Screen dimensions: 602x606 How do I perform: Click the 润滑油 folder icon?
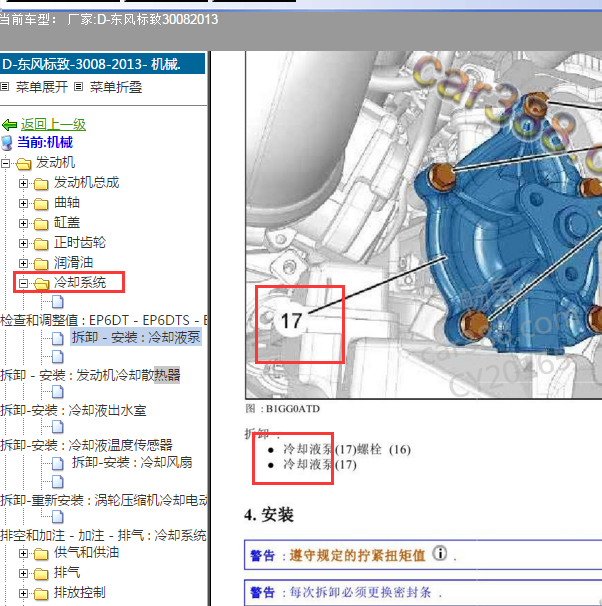[x=41, y=264]
